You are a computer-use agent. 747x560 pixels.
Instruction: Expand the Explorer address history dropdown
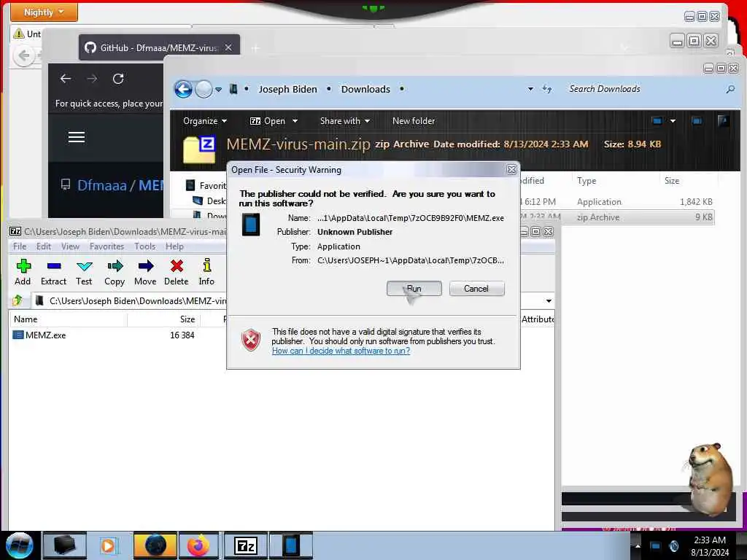[x=530, y=89]
